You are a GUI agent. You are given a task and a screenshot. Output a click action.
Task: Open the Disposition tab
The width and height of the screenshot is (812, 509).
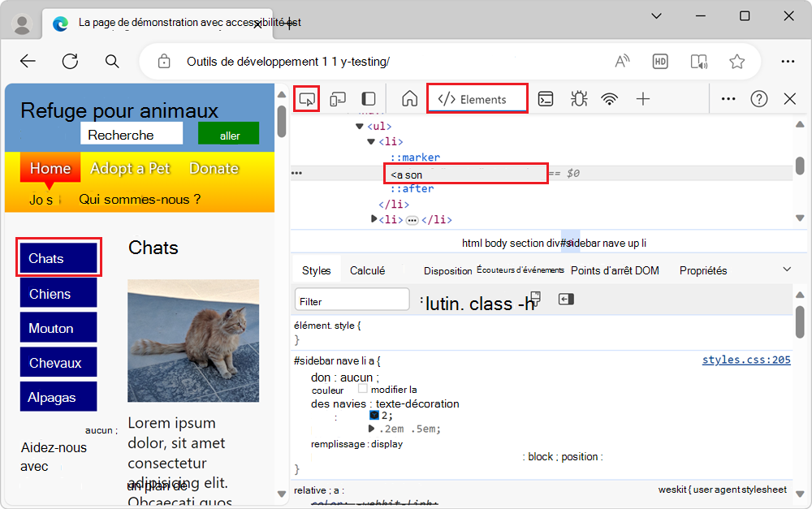[448, 271]
